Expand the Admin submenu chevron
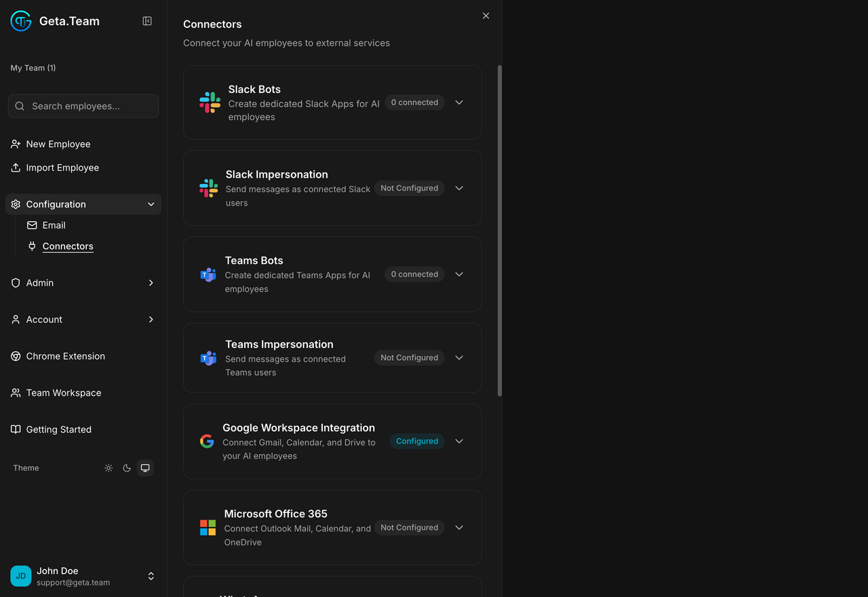 pos(151,283)
